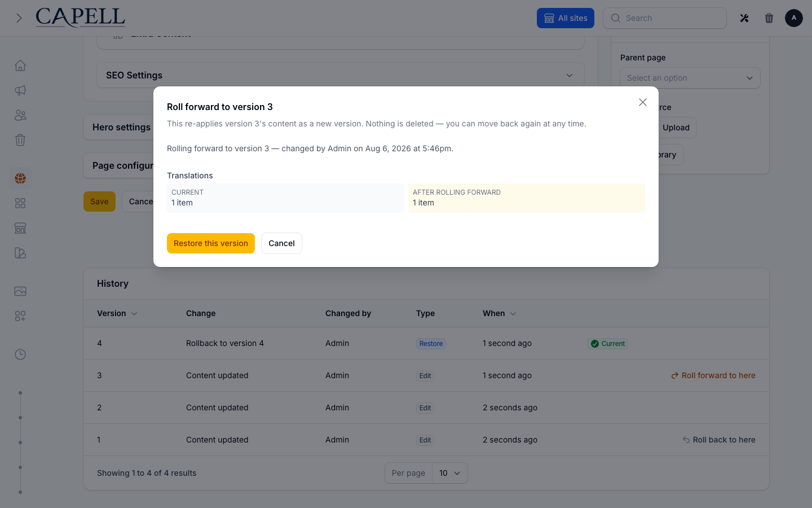Viewport: 812px width, 508px height.
Task: Click the CURRENT 1 item box
Action: click(x=285, y=198)
